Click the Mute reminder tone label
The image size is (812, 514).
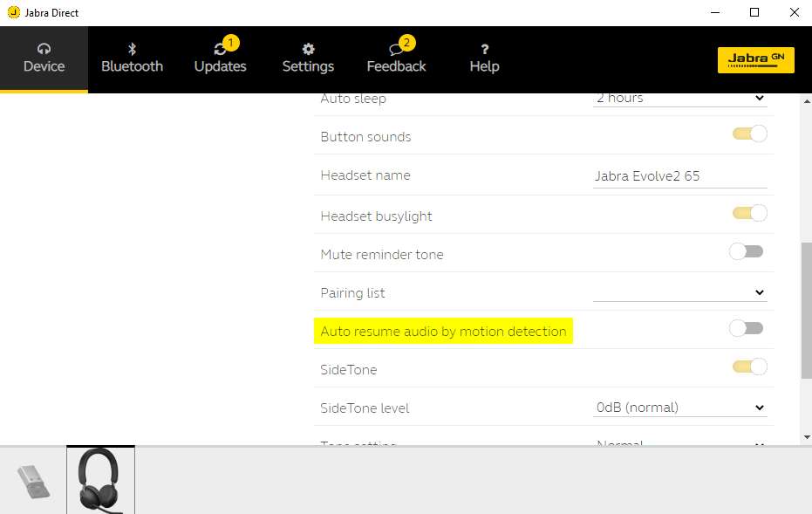(x=382, y=255)
